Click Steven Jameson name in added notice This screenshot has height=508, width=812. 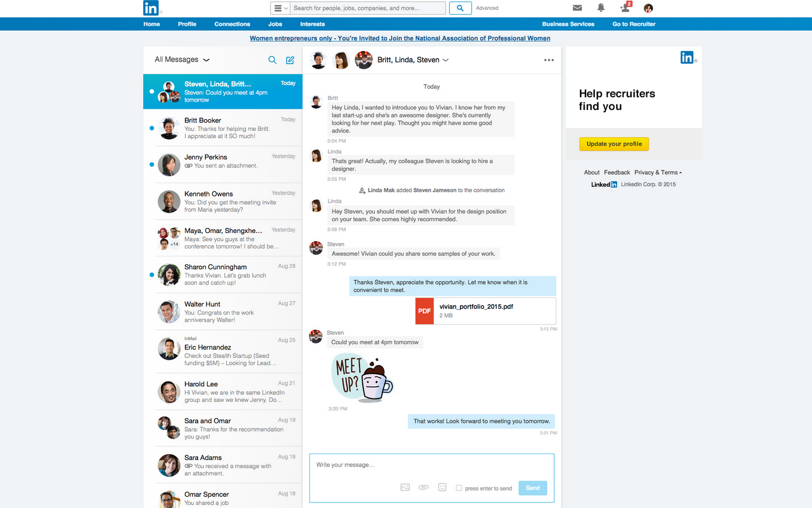(435, 190)
